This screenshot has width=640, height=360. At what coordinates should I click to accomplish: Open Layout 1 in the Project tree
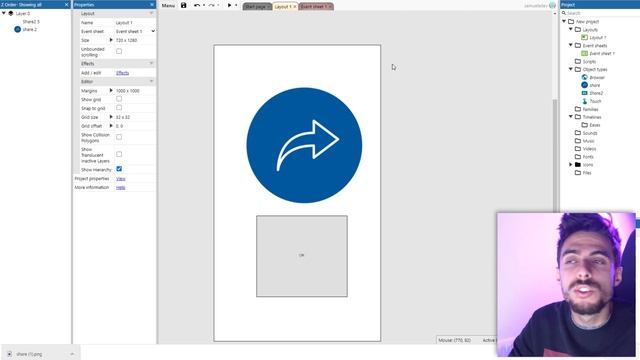pos(594,38)
